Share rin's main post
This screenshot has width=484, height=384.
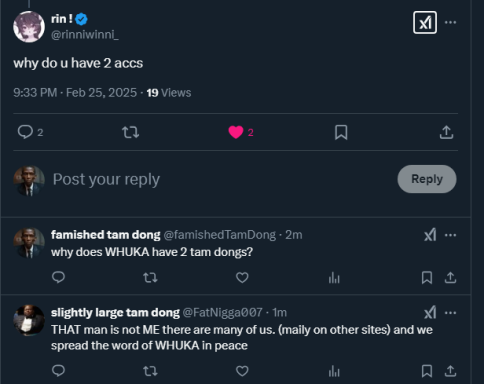446,132
